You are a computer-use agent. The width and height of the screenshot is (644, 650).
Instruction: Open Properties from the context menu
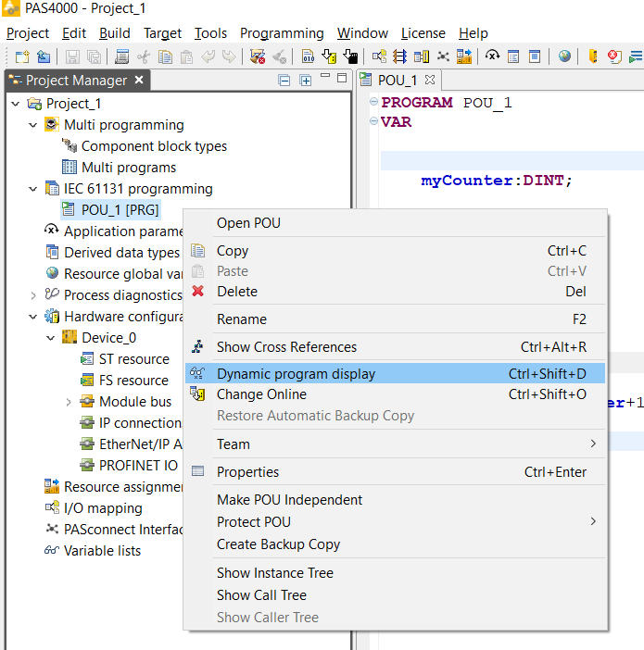tap(395, 471)
